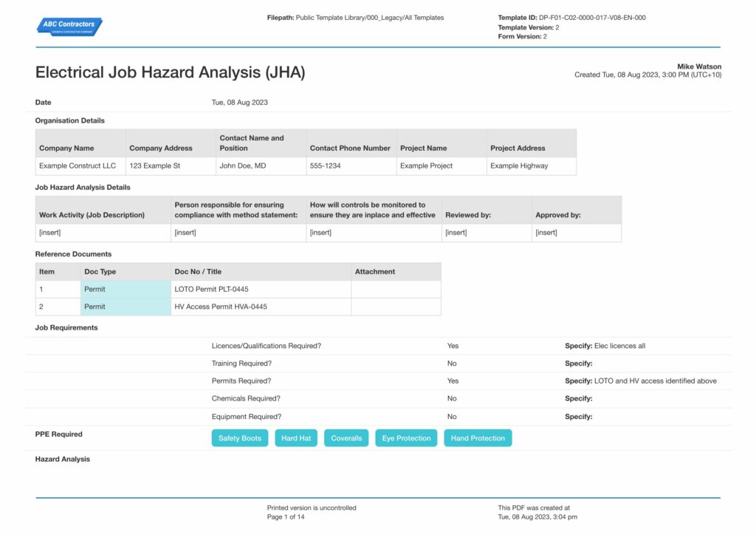Screen dimensions: 756x535
Task: Click the author name Mike Watson
Action: [699, 67]
